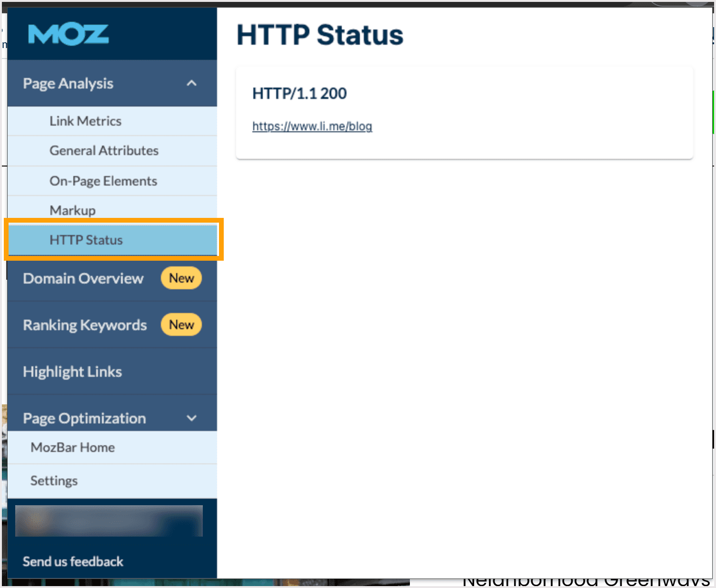The height and width of the screenshot is (588, 716).
Task: Open the Ranking Keywords section
Action: tap(84, 325)
